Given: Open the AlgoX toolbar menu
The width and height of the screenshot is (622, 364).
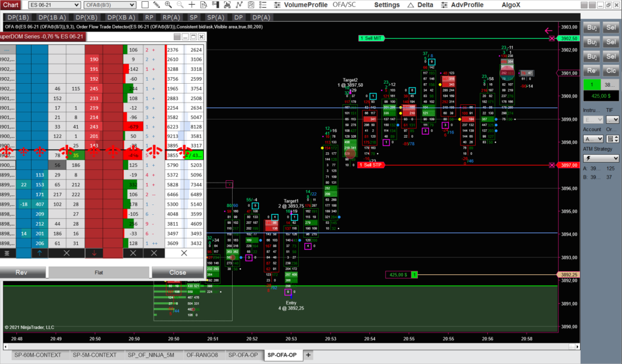Looking at the screenshot, I should [510, 5].
